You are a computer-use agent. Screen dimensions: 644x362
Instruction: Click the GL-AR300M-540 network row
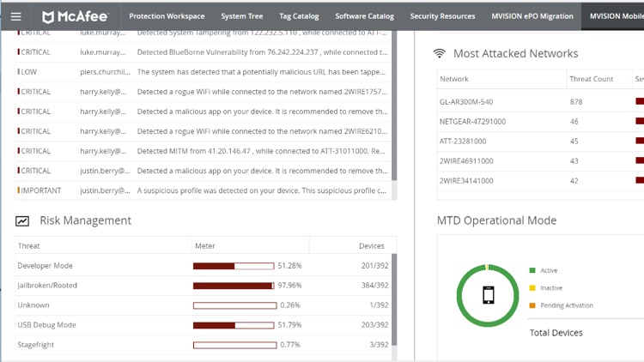pyautogui.click(x=540, y=102)
